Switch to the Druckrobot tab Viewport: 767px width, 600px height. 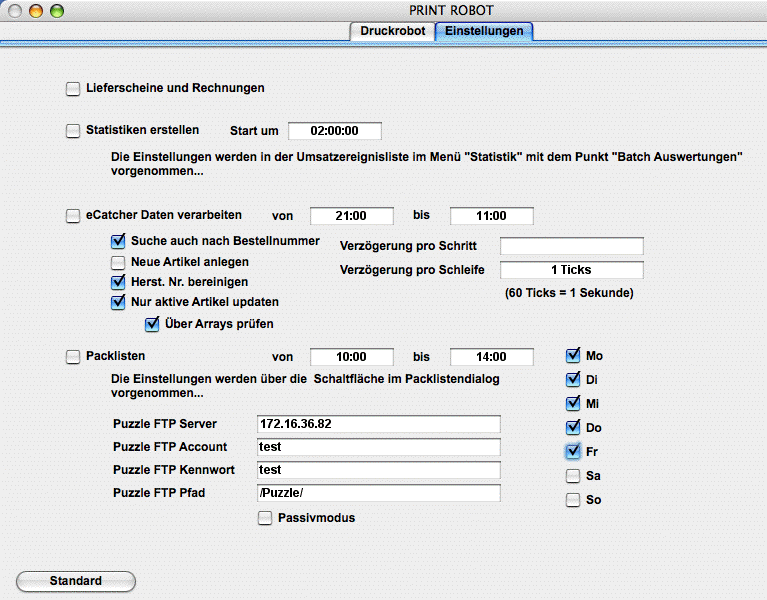coord(391,31)
